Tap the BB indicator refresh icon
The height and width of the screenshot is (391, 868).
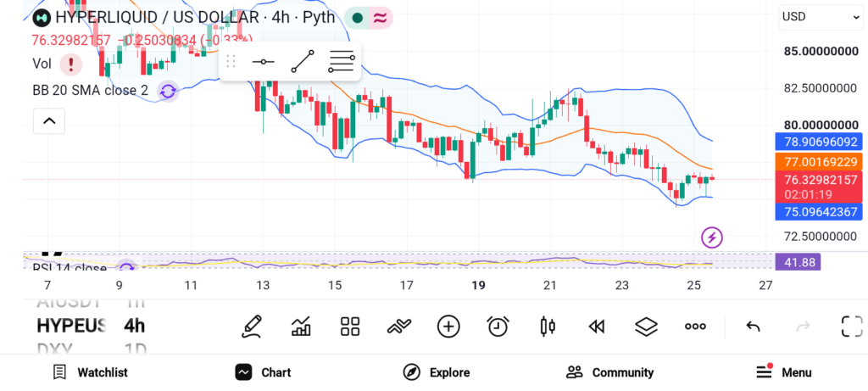pos(168,92)
